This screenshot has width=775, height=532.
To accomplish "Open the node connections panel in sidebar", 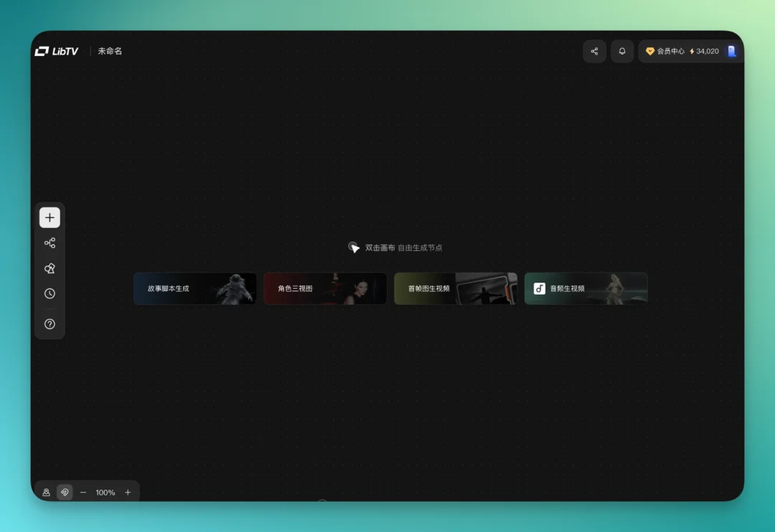I will 50,242.
